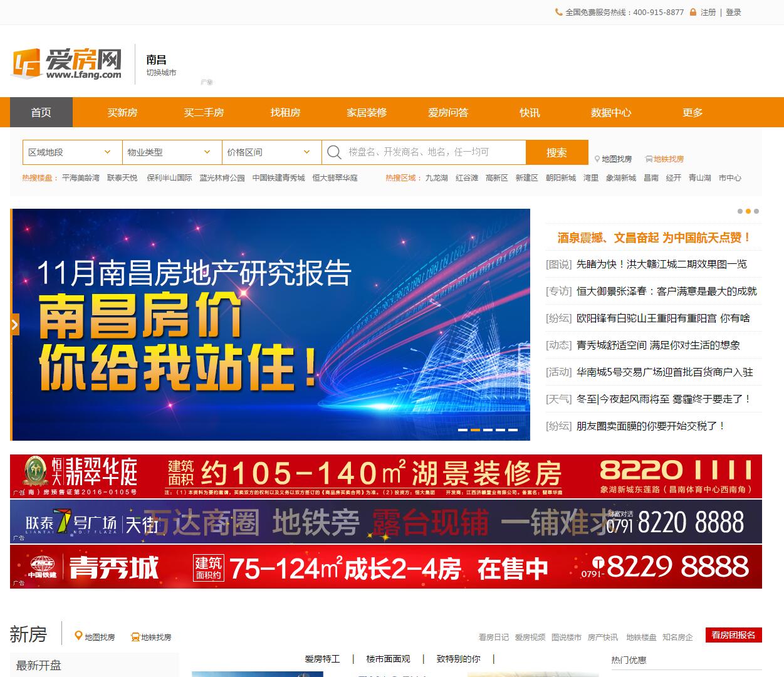Click hot area 象湖新城
Viewport: 784px width, 677px height.
[x=621, y=178]
